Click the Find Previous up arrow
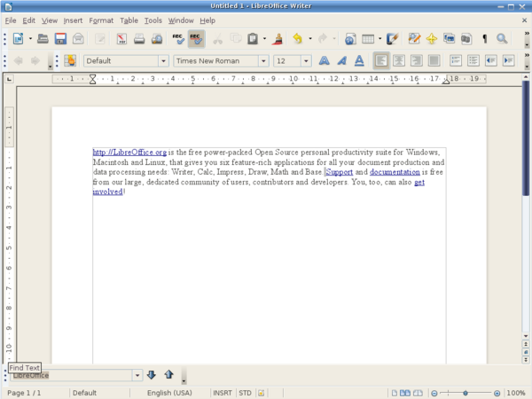532x399 pixels. click(168, 375)
